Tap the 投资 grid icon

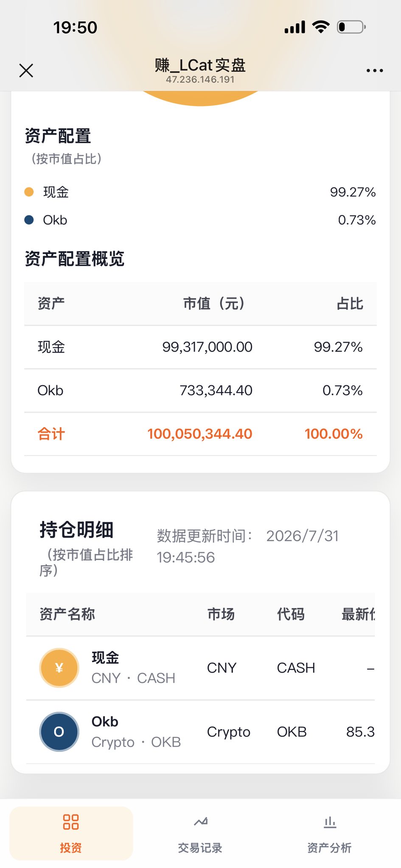click(x=71, y=822)
